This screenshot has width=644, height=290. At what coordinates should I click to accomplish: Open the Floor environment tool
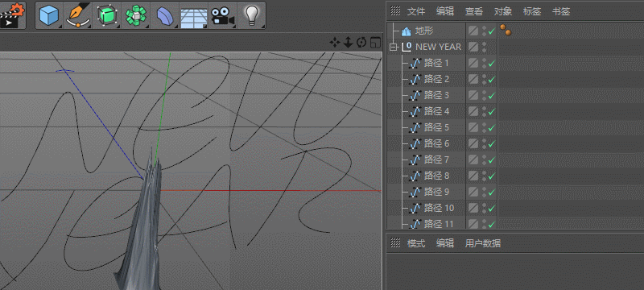(x=193, y=16)
